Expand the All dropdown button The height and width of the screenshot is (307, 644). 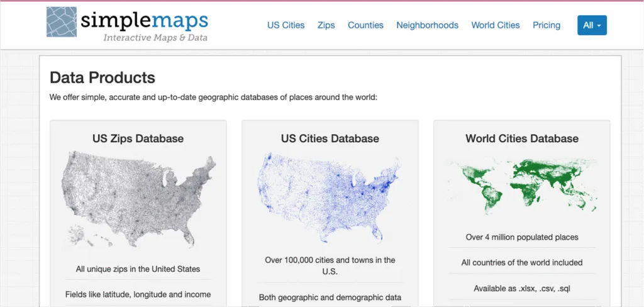click(x=592, y=25)
